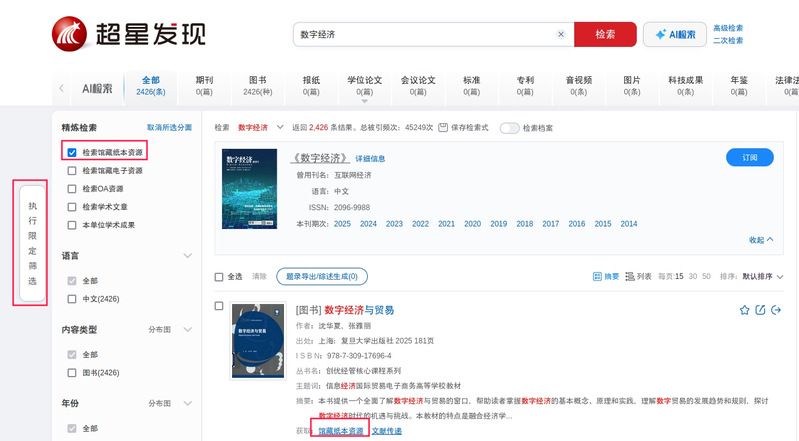Clear the search box with the X icon

pyautogui.click(x=561, y=34)
